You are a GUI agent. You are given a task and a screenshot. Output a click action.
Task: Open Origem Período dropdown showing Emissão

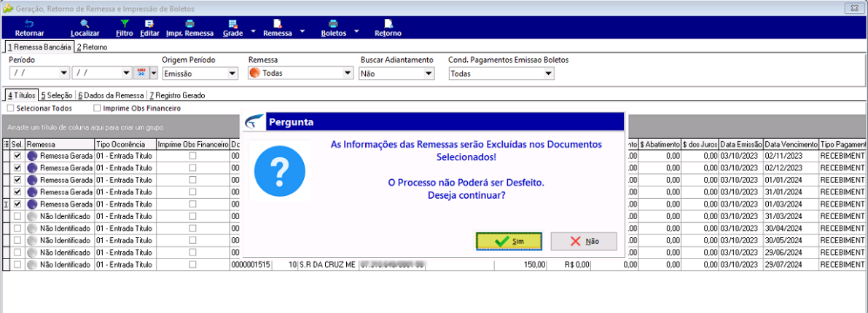click(x=232, y=73)
